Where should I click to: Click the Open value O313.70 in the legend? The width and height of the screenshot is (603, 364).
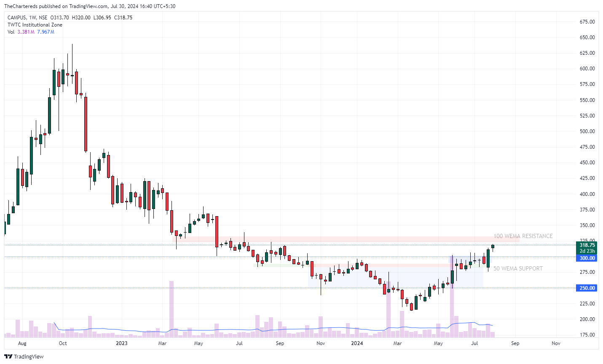tap(59, 18)
